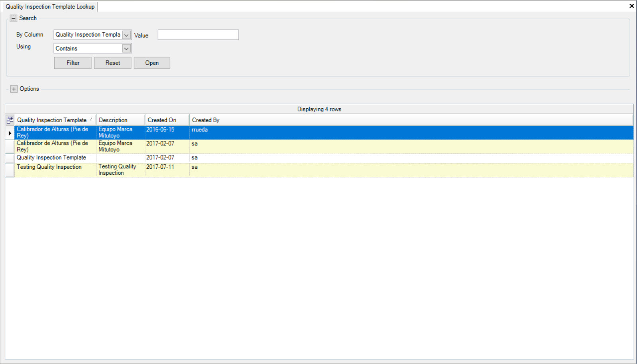This screenshot has height=364, width=637.
Task: Sort by Description column header
Action: tap(120, 120)
